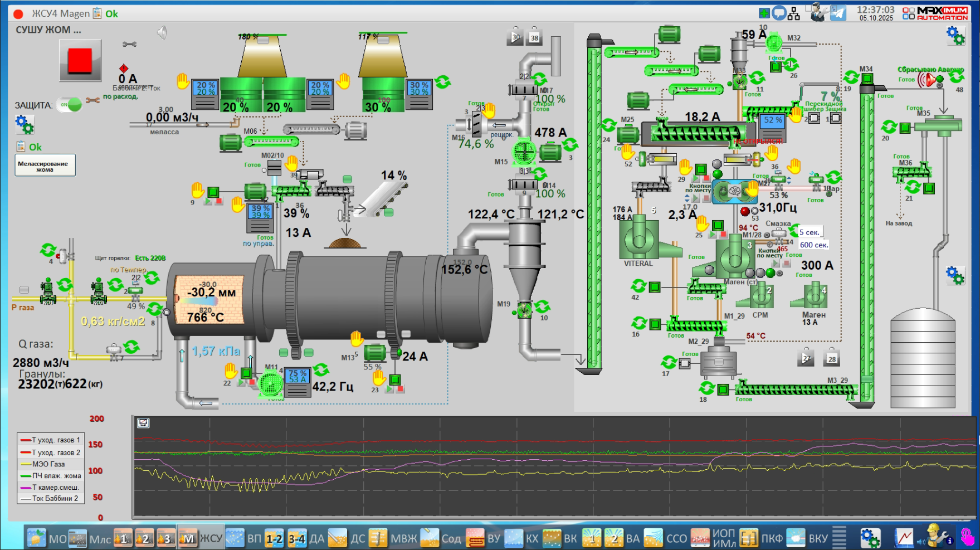This screenshot has height=550, width=980.
Task: Click the chat bubble icon in header
Action: click(x=779, y=13)
